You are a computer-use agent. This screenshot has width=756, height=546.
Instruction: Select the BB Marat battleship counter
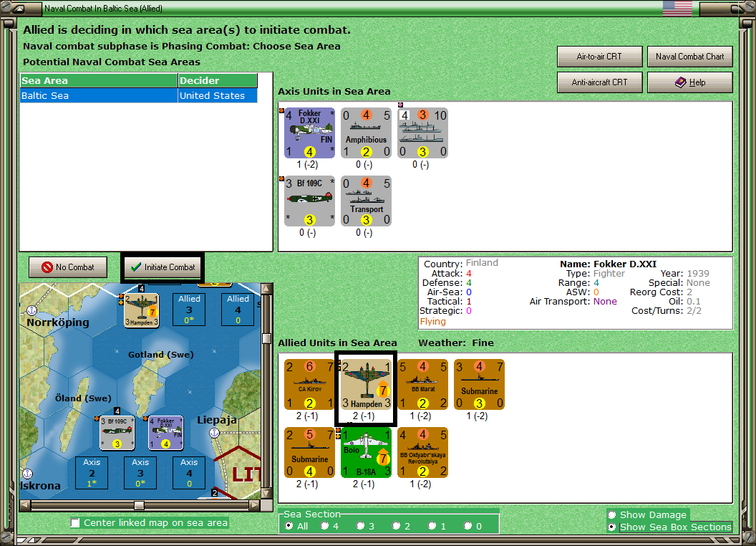point(422,384)
